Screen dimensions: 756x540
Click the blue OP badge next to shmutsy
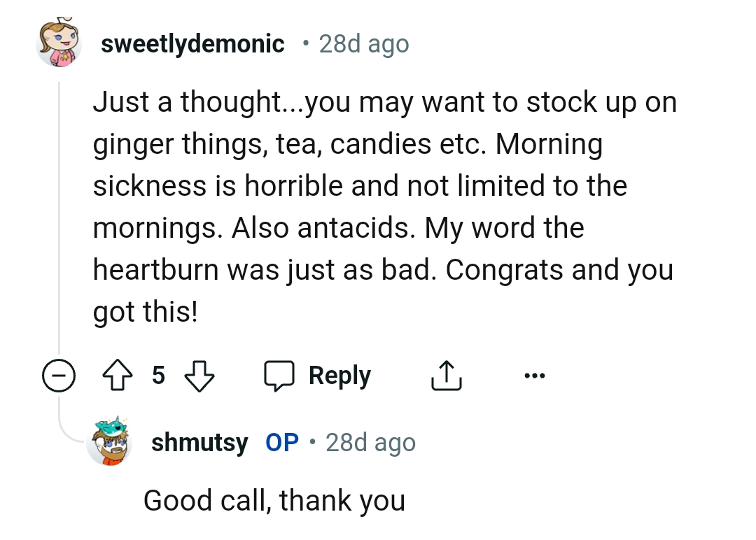(283, 441)
